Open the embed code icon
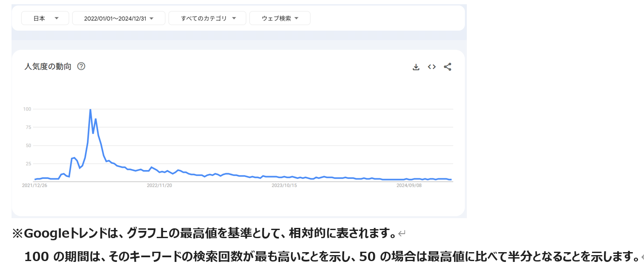The height and width of the screenshot is (270, 644). point(432,67)
